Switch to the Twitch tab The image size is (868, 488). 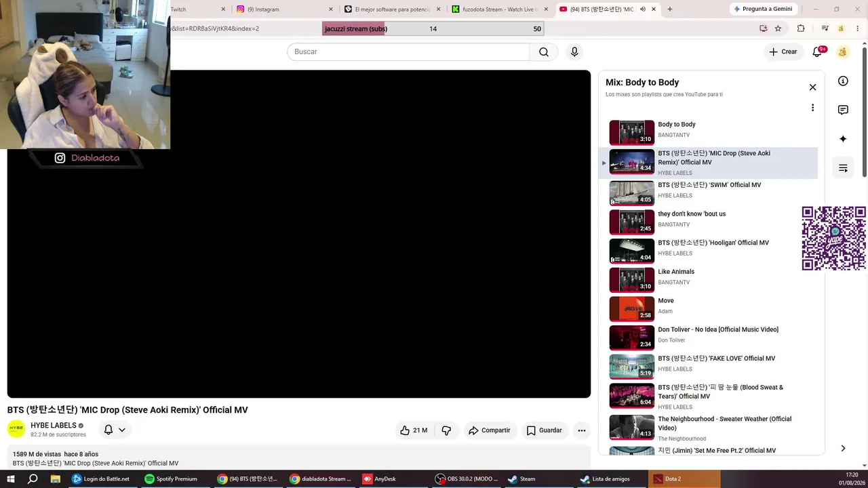198,9
